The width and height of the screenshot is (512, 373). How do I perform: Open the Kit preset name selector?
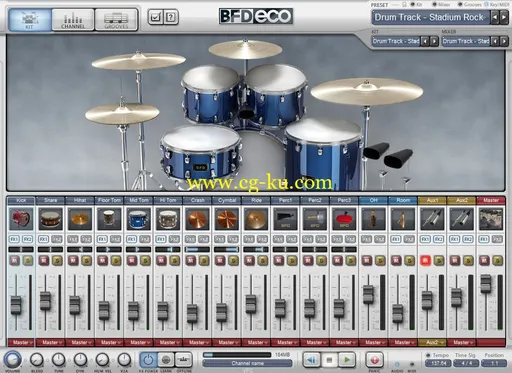[396, 41]
